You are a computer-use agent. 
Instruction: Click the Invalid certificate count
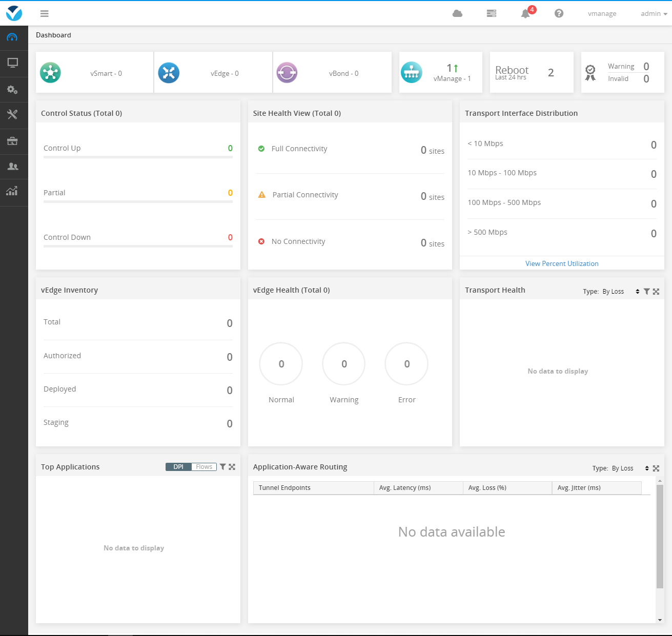tap(646, 79)
